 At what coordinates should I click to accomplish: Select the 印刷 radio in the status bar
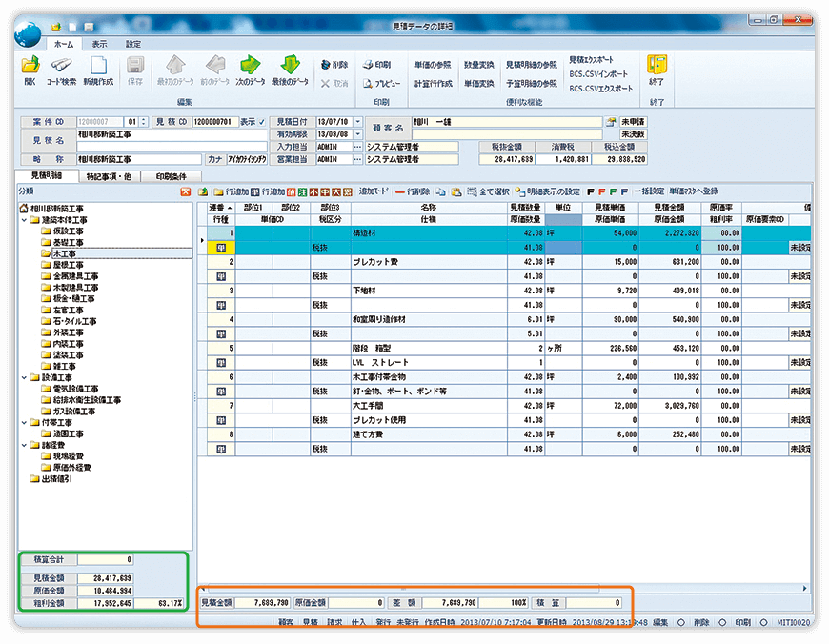[763, 622]
